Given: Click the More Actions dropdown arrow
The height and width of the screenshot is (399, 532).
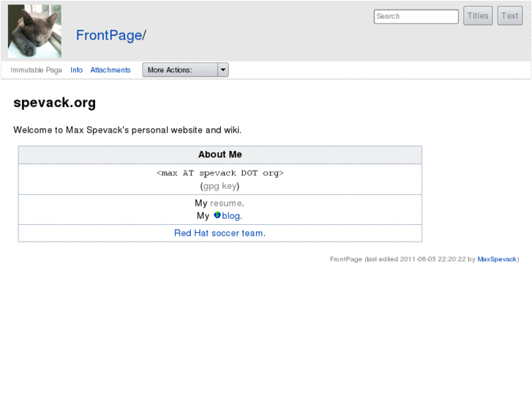Looking at the screenshot, I should (223, 70).
